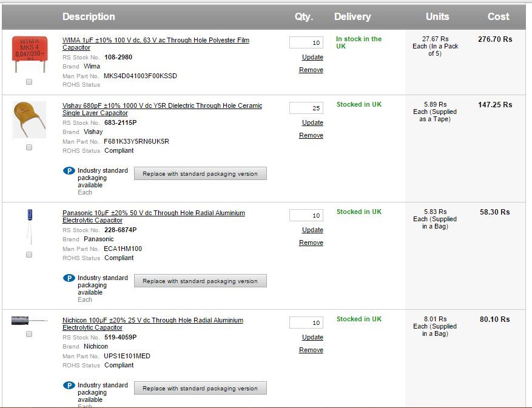Click the Qty. column header

click(x=304, y=16)
